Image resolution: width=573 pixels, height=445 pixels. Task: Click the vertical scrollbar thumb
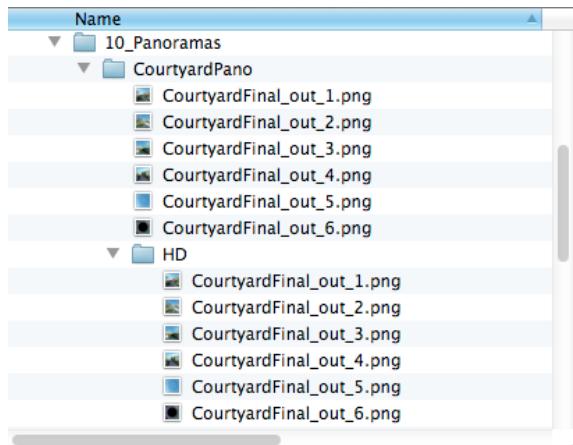(x=563, y=203)
